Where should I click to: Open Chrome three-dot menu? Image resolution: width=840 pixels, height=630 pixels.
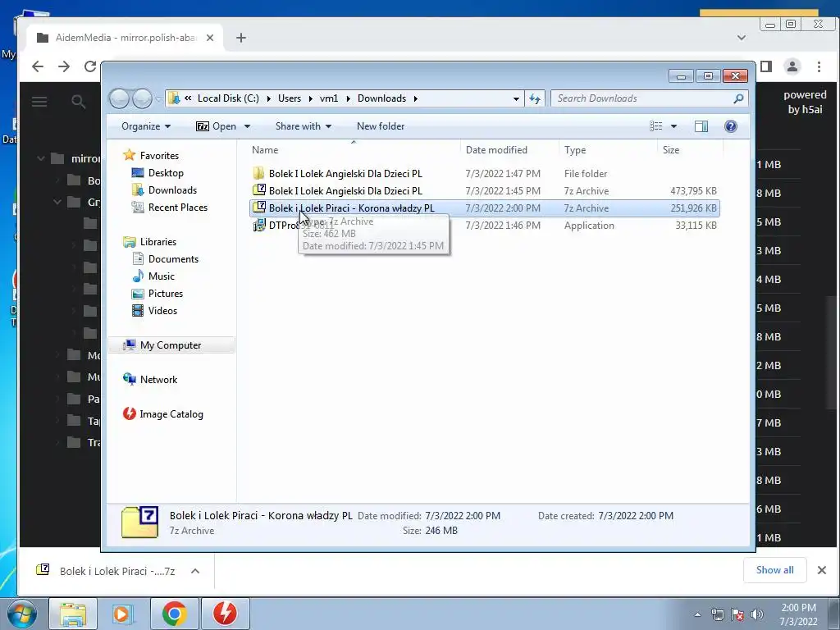click(x=819, y=66)
